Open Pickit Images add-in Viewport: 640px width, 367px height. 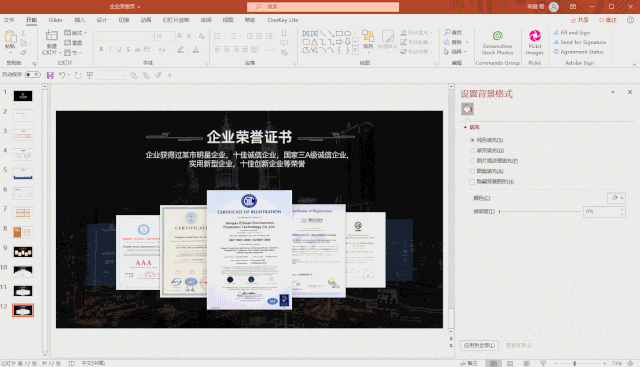(x=534, y=42)
